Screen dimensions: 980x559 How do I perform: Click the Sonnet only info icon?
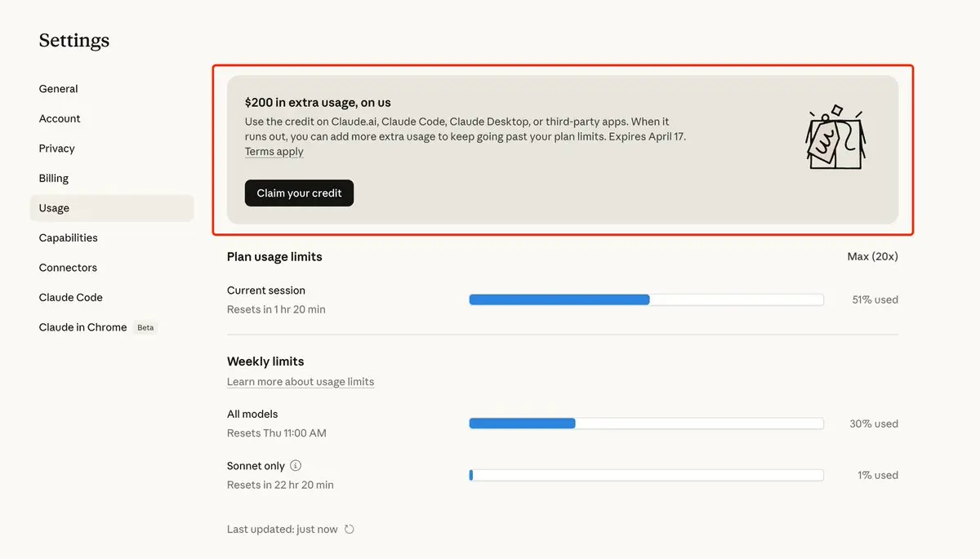[x=296, y=466]
